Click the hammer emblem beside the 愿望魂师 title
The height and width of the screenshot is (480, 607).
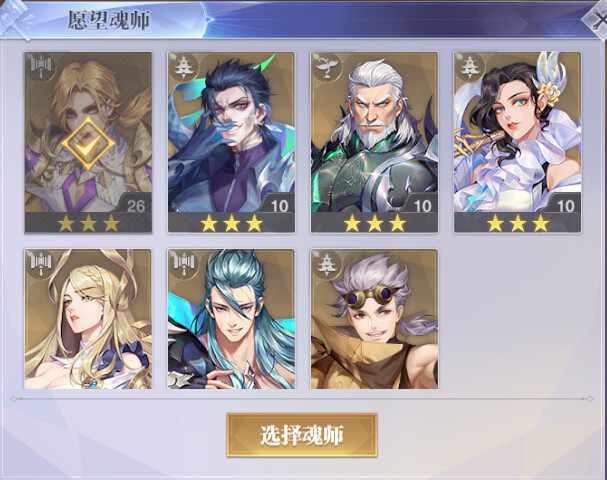[15, 19]
